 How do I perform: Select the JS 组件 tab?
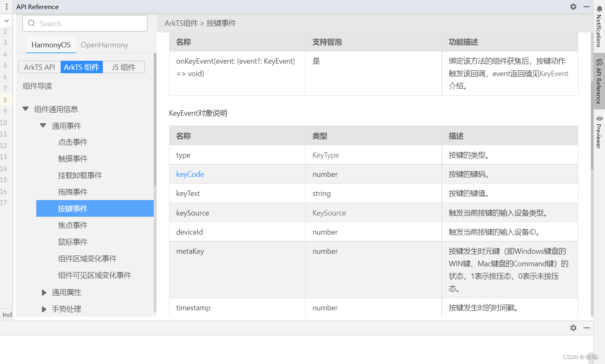pyautogui.click(x=124, y=67)
